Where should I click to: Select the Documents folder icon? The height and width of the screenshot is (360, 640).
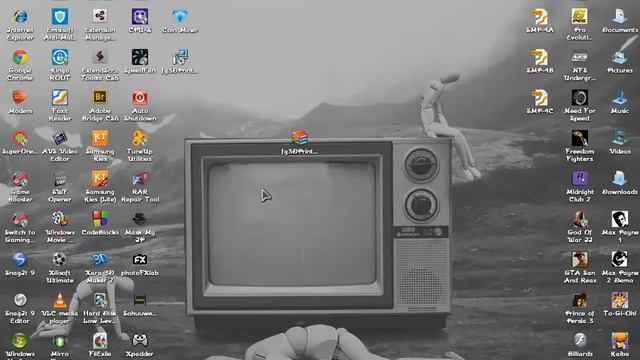(x=620, y=17)
